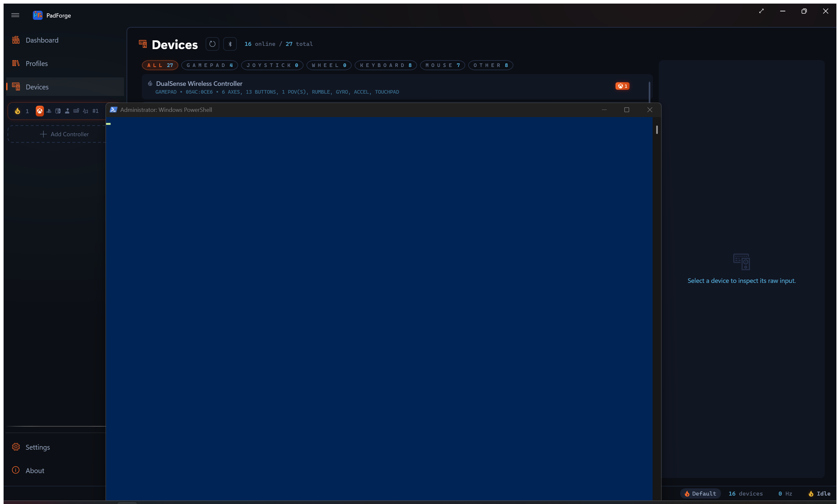Viewport: 840px width, 504px height.
Task: Select the Xbox controller type icon
Action: pyautogui.click(x=40, y=111)
